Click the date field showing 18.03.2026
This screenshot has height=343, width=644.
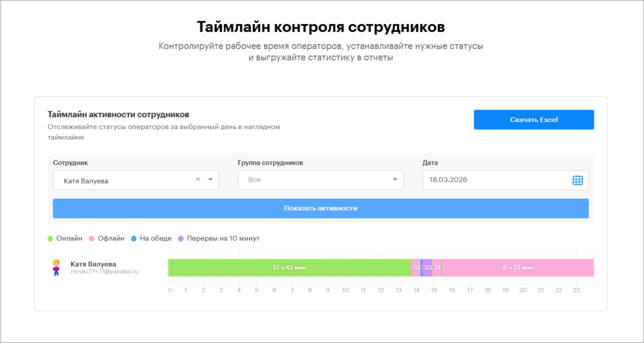click(x=497, y=180)
